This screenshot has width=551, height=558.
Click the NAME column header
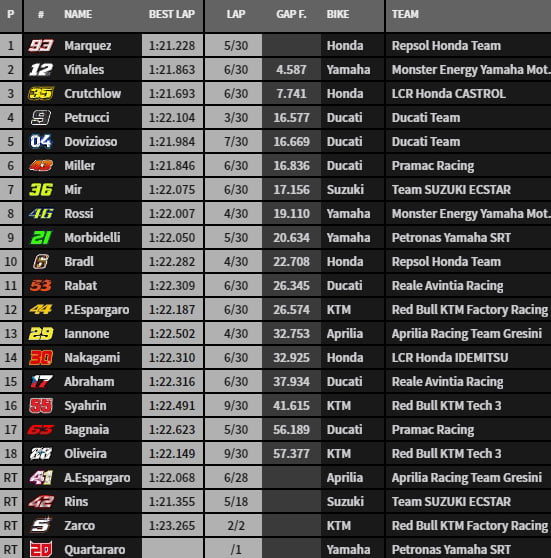point(78,14)
